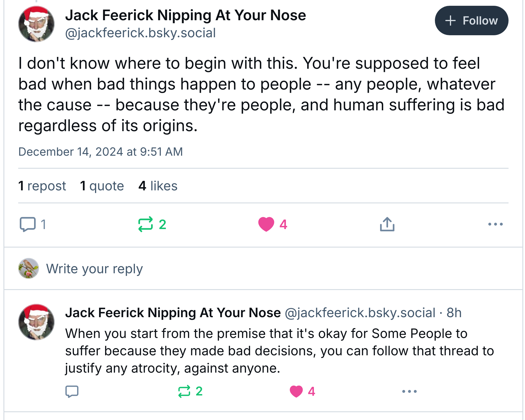Image resolution: width=525 pixels, height=420 pixels.
Task: Click the pink heart on the thread reply
Action: click(296, 391)
